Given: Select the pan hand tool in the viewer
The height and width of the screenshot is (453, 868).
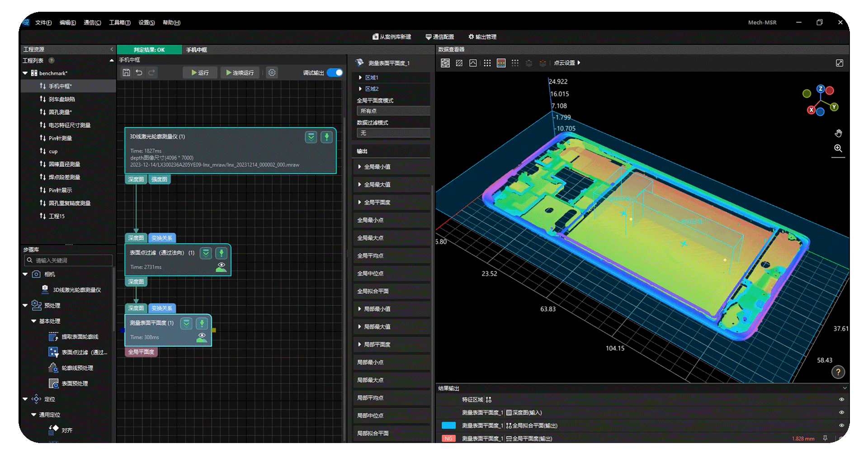Looking at the screenshot, I should tap(838, 133).
